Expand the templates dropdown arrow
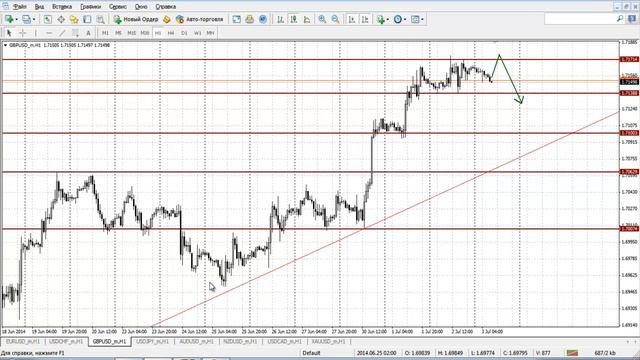640x360 pixels. (x=422, y=19)
